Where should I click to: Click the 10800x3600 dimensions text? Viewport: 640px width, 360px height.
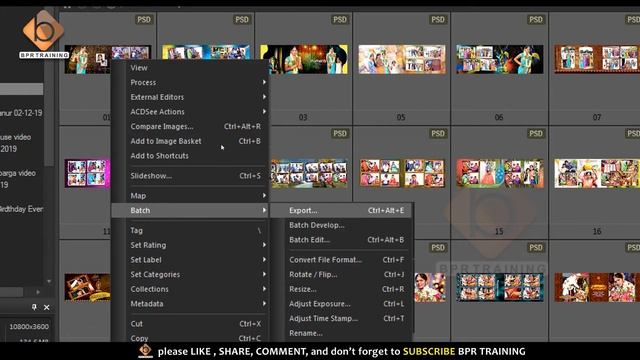29,327
